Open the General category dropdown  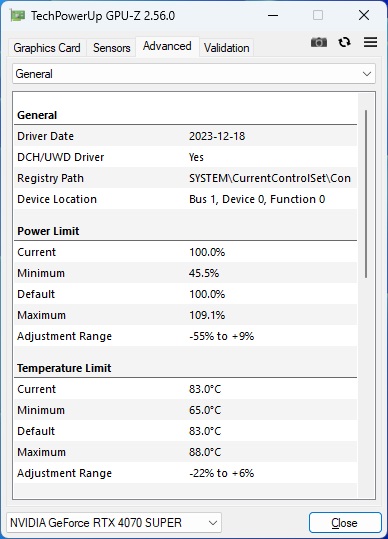click(x=194, y=74)
